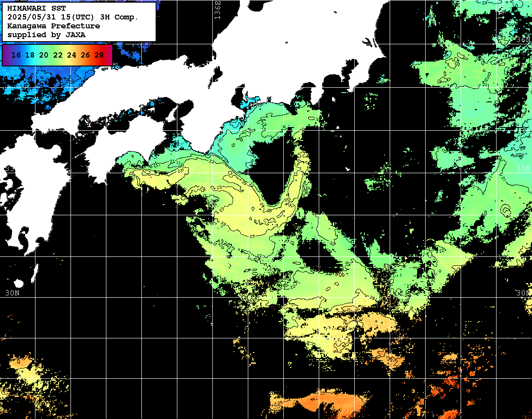This screenshot has width=532, height=419.
Task: Click the 28 value on the temperature legend
Action: click(99, 55)
